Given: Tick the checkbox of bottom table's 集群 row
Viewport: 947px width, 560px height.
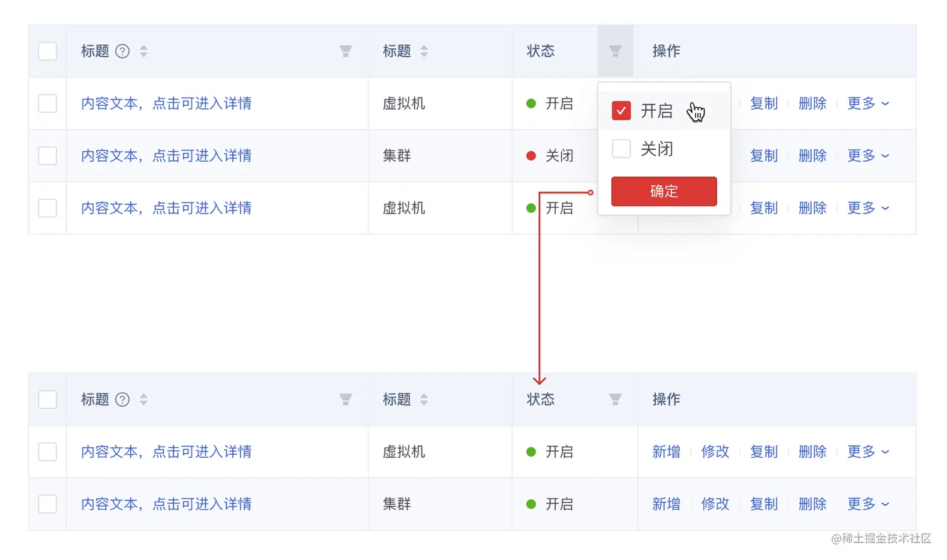Looking at the screenshot, I should (48, 504).
